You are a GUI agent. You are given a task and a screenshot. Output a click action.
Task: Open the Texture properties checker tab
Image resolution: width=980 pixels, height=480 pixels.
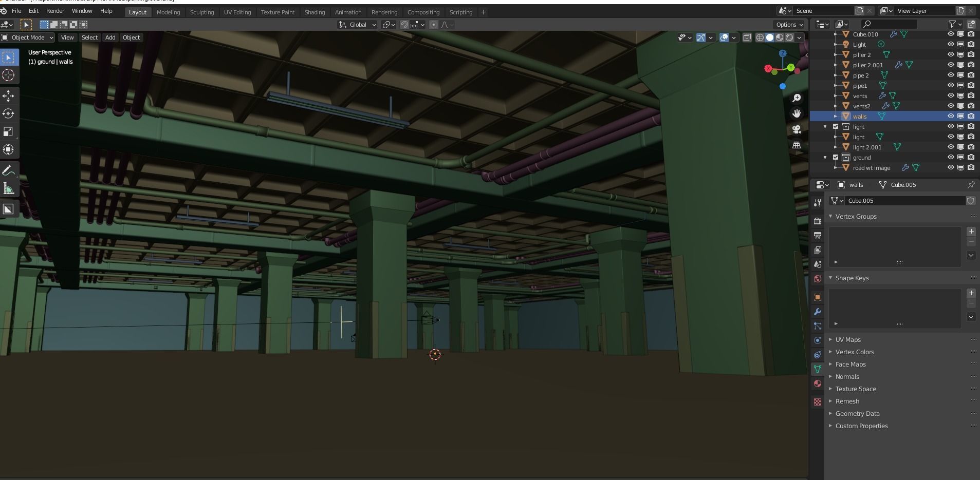coord(818,402)
